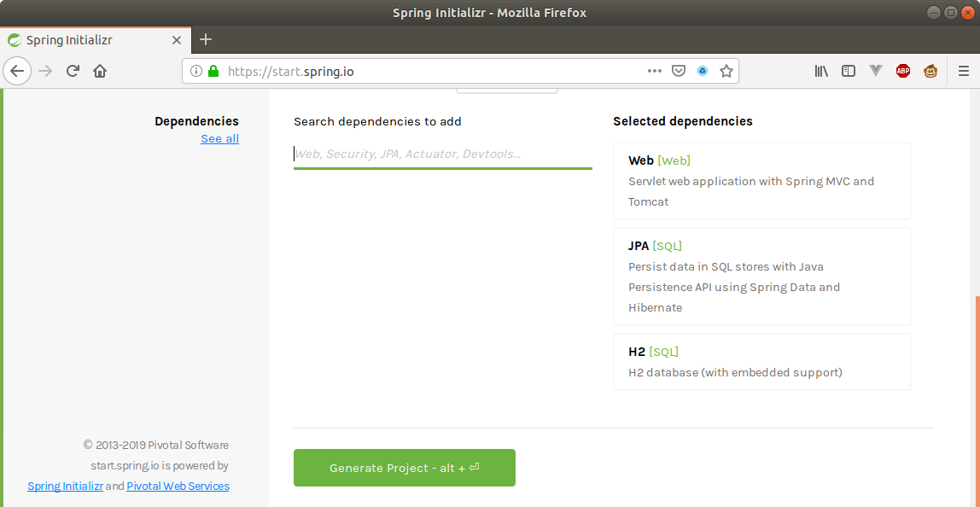Close the Spring Initializr tab
The width and height of the screenshot is (980, 507).
pyautogui.click(x=176, y=40)
